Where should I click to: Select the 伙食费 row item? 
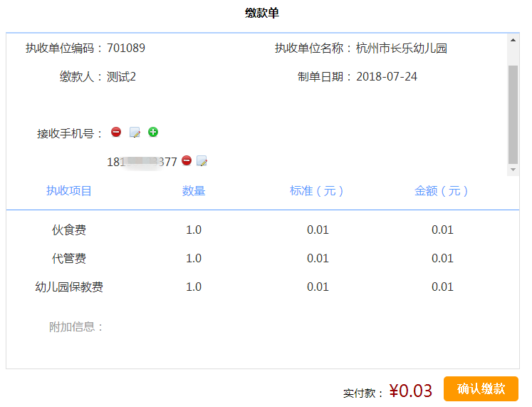pos(69,230)
